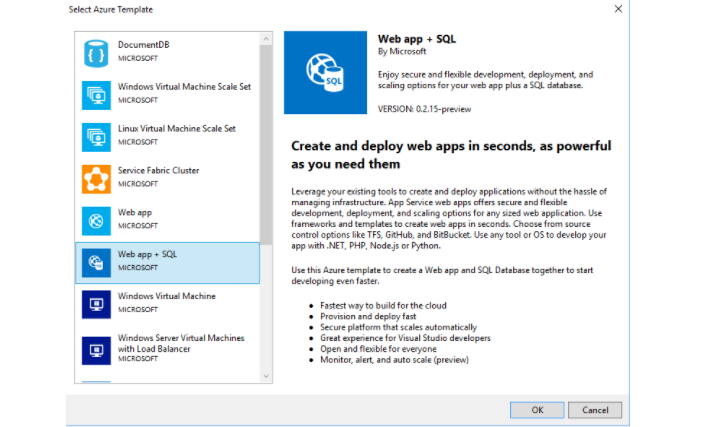Screen dimensions: 706x427
Task: Select the DocumentDB list entry label
Action: [x=142, y=45]
